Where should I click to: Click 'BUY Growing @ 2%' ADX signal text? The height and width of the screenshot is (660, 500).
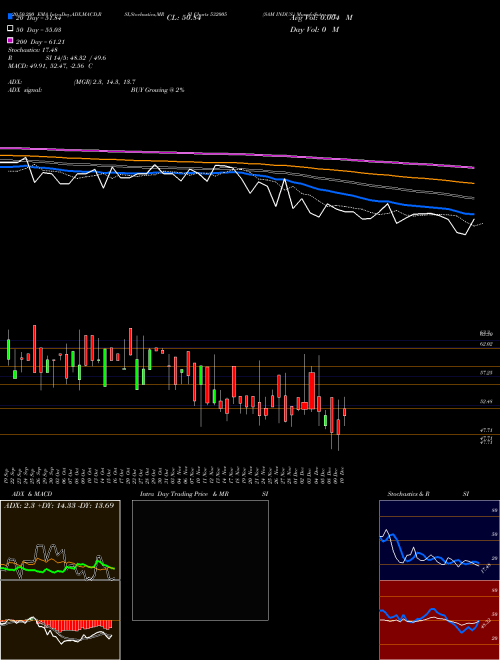[x=157, y=90]
